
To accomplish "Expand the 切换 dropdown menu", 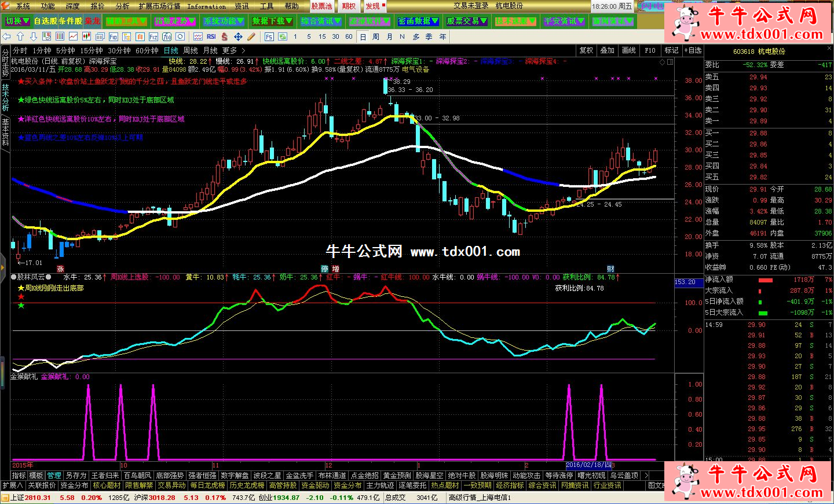I will click(x=17, y=21).
